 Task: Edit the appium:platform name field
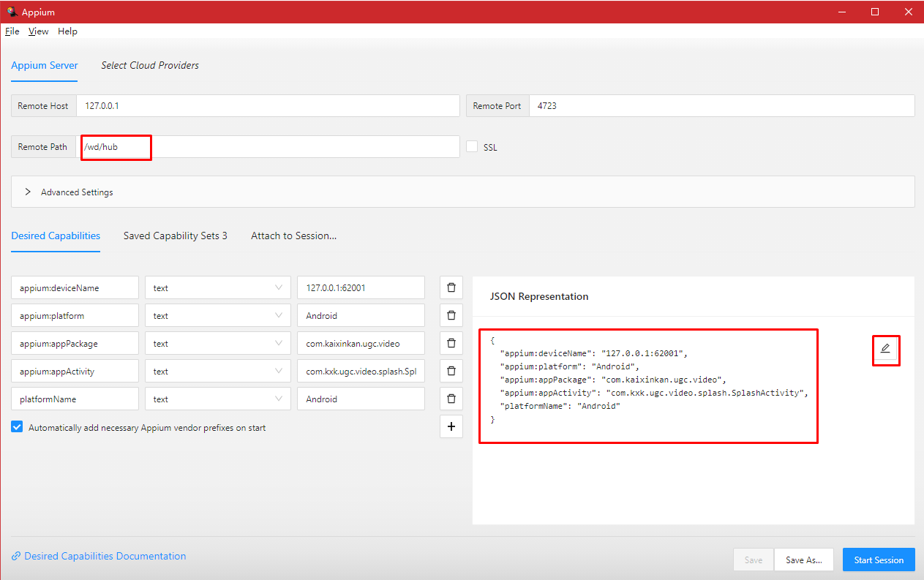(75, 315)
